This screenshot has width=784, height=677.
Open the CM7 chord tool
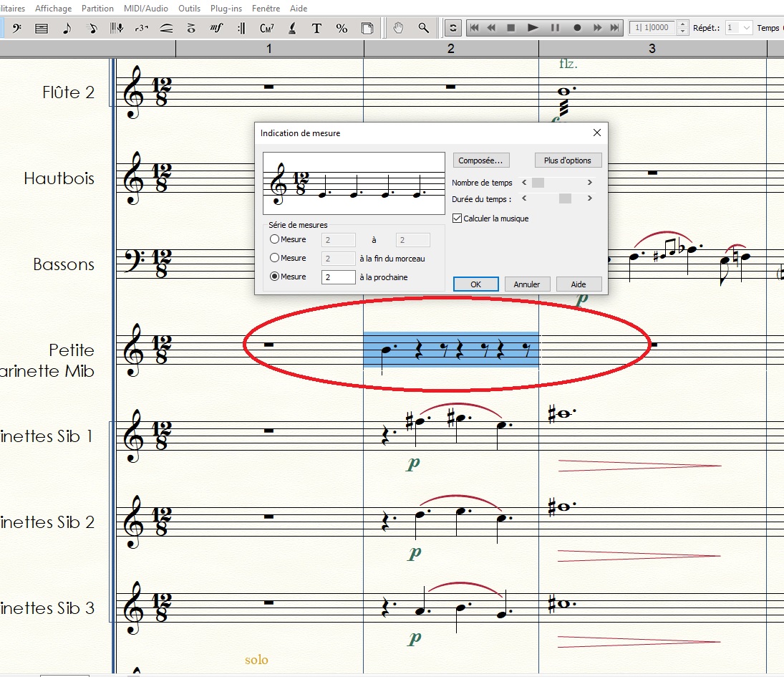(x=267, y=28)
